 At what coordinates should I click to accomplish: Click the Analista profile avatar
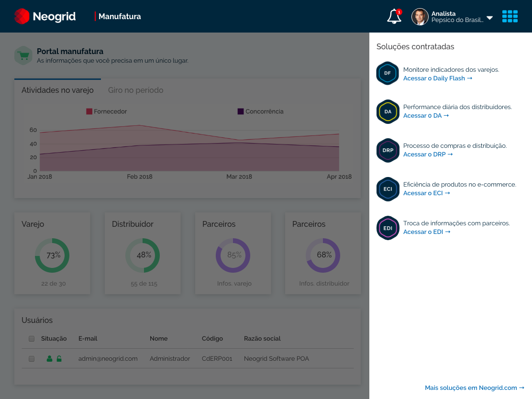pyautogui.click(x=420, y=17)
